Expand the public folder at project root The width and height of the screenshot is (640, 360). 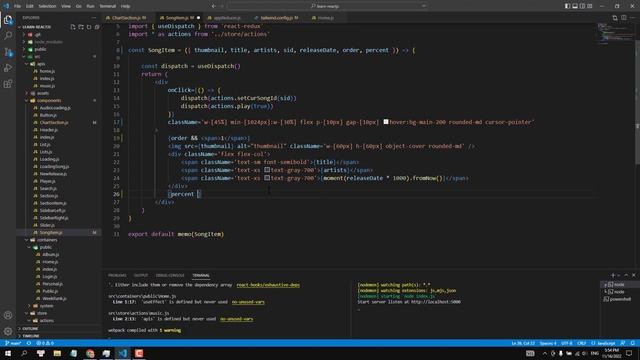[40, 49]
